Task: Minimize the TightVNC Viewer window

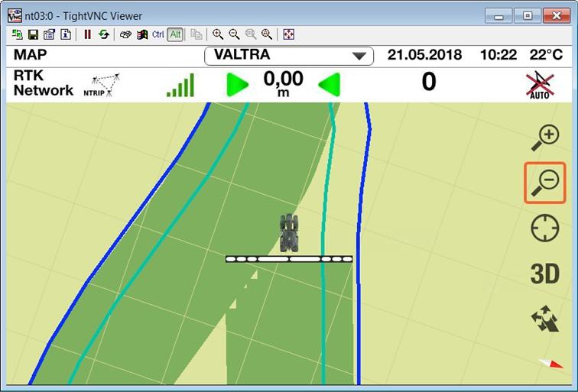Action: [x=498, y=15]
